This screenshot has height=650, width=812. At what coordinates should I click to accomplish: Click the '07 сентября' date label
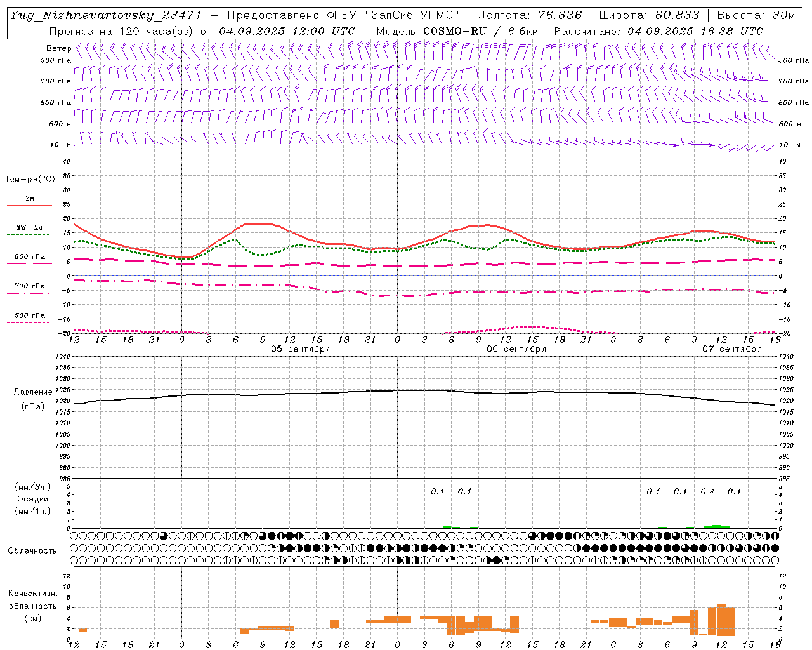click(x=732, y=349)
